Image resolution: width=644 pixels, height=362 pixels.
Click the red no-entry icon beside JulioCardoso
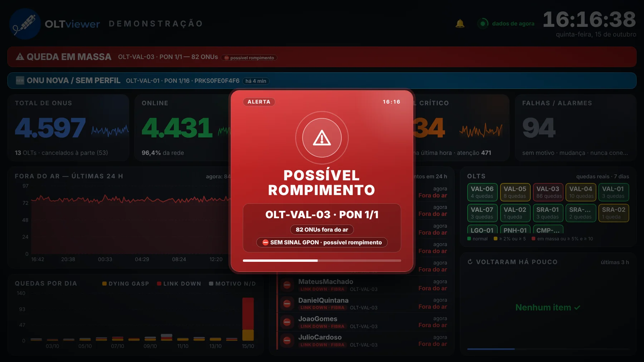287,341
